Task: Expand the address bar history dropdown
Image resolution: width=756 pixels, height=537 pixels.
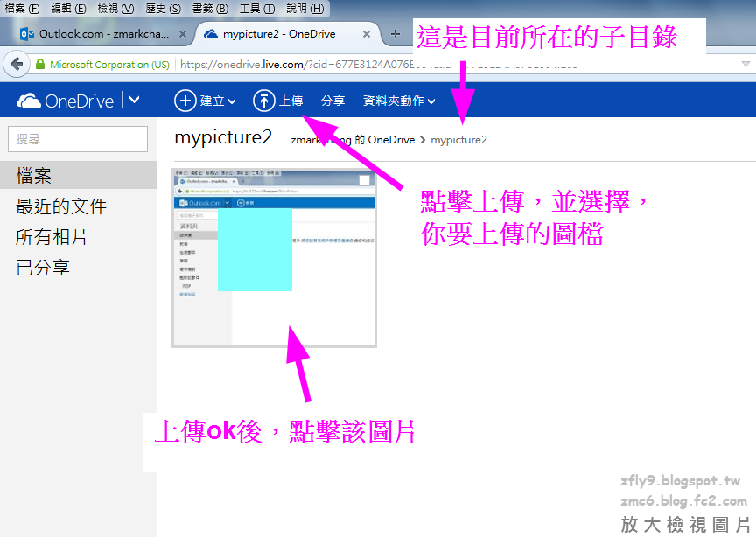Action: (x=745, y=64)
